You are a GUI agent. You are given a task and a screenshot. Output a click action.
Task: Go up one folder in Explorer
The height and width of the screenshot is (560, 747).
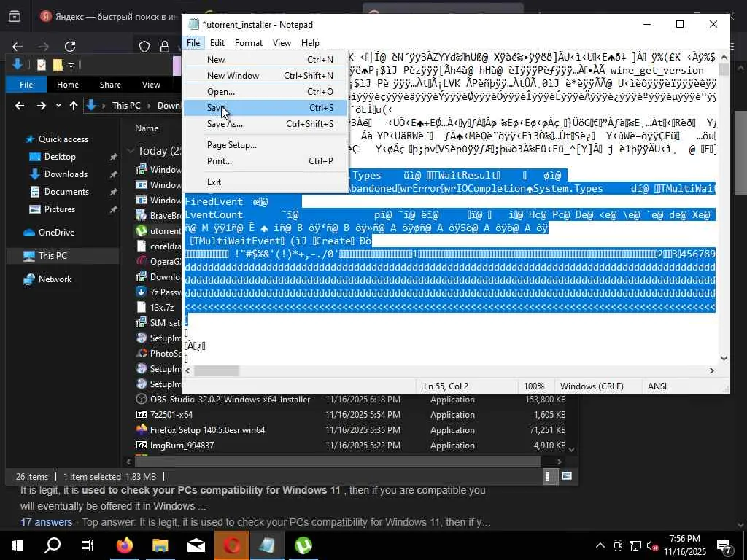74,106
